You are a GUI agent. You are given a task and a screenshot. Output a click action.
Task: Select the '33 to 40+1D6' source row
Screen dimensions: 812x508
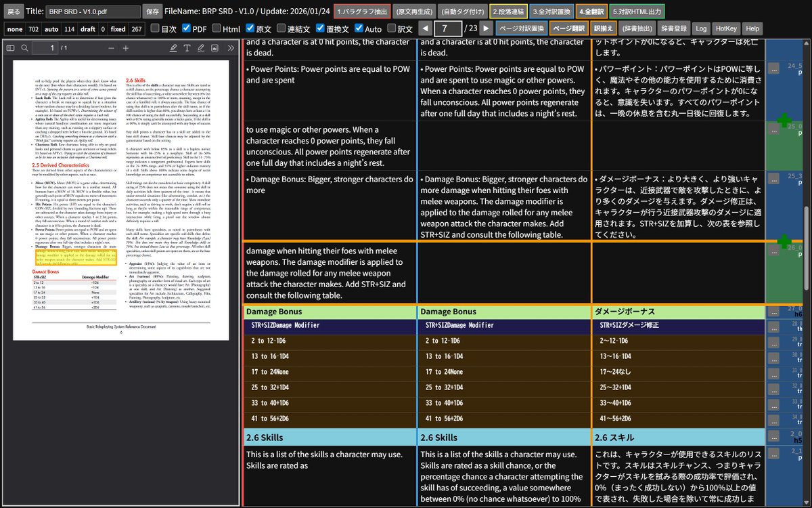tap(330, 404)
